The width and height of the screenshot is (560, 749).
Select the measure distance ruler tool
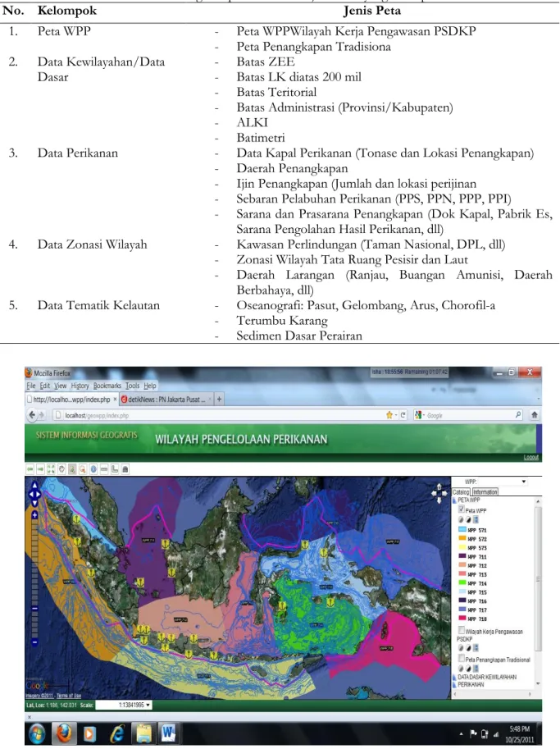[x=104, y=469]
